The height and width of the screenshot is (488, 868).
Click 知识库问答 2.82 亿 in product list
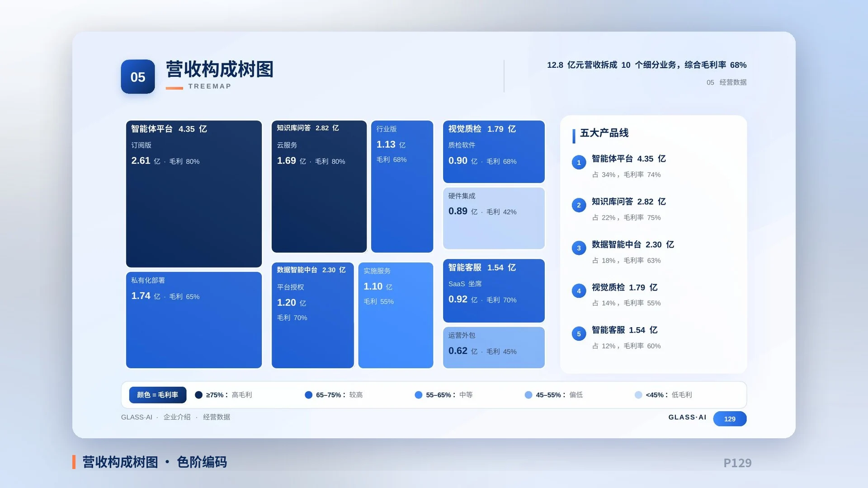pos(628,202)
